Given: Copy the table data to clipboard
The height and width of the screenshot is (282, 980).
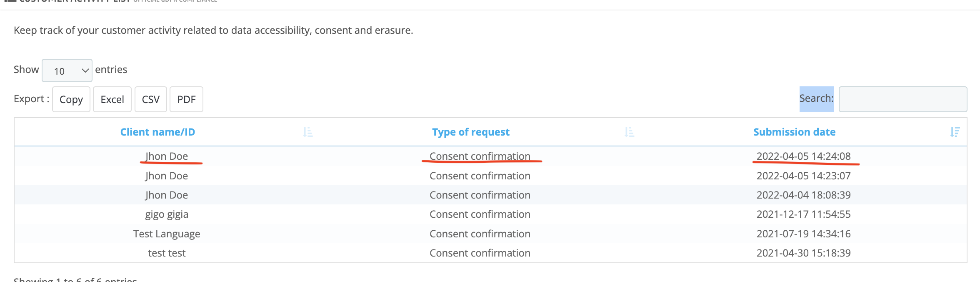Looking at the screenshot, I should 71,99.
